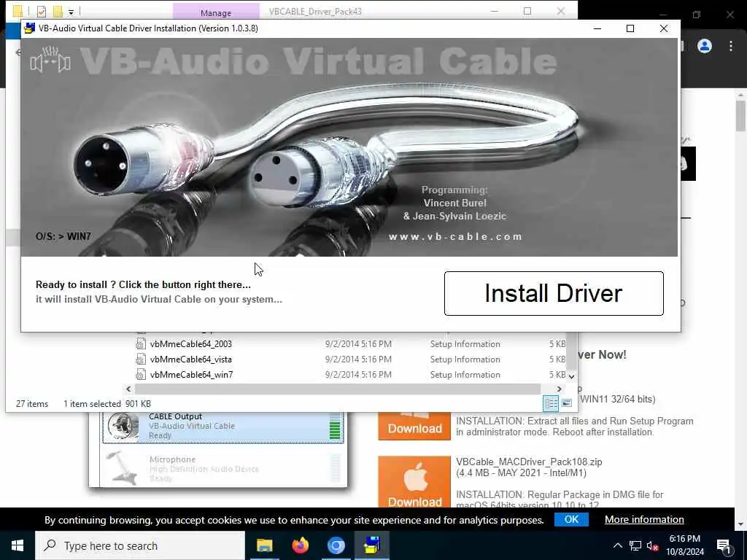Image resolution: width=747 pixels, height=560 pixels.
Task: Click the '27 items' status bar text
Action: (x=32, y=404)
